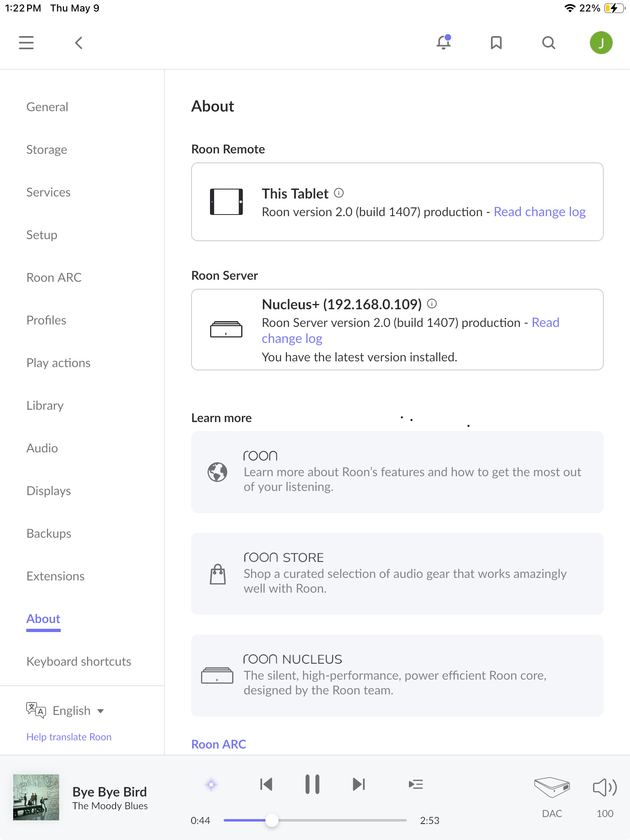Select the Displays settings tab
Image resolution: width=630 pixels, height=840 pixels.
pyautogui.click(x=49, y=491)
